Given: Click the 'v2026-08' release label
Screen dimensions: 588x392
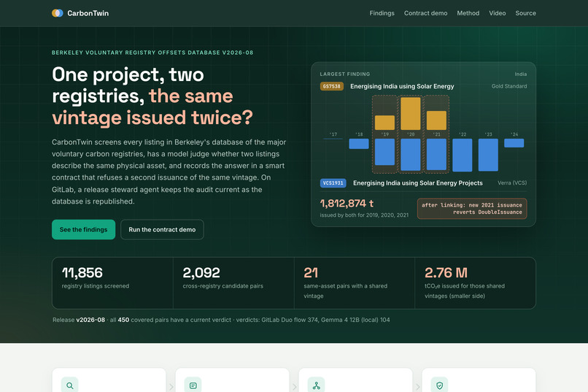Looking at the screenshot, I should (90, 320).
